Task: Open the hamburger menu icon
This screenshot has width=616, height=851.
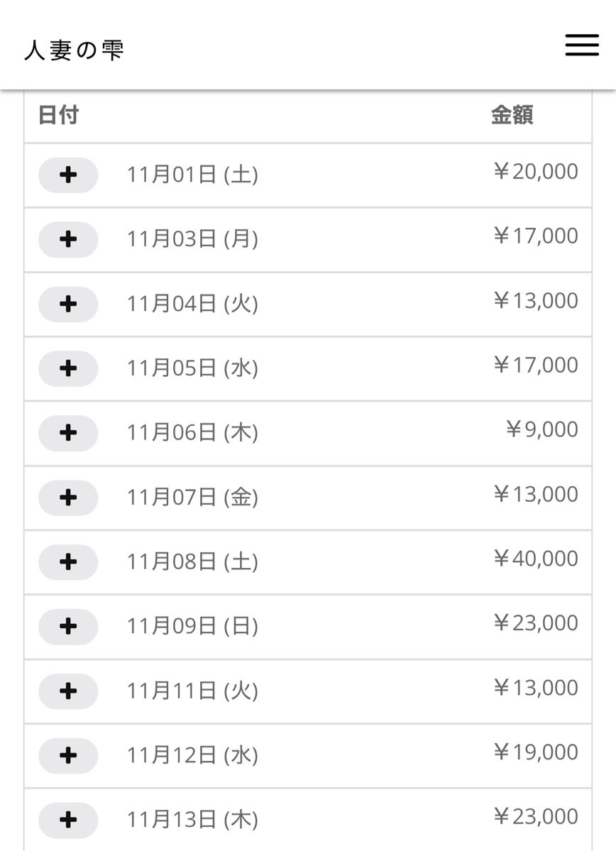Action: pos(582,45)
